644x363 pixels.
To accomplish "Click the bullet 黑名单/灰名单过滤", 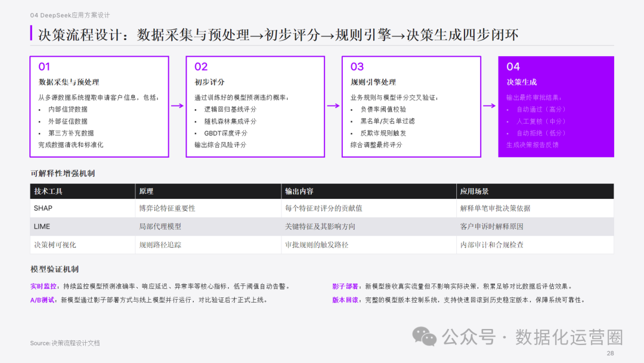I will (388, 121).
